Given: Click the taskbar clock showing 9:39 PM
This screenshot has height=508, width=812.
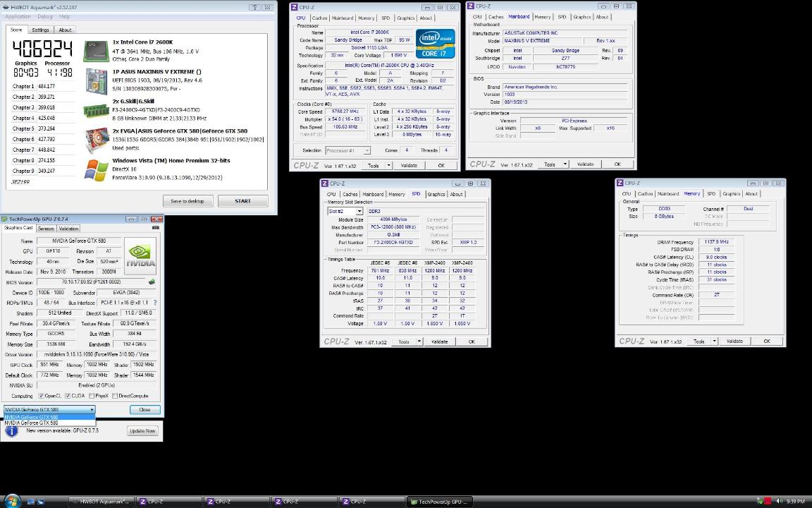Looking at the screenshot, I should tap(795, 501).
